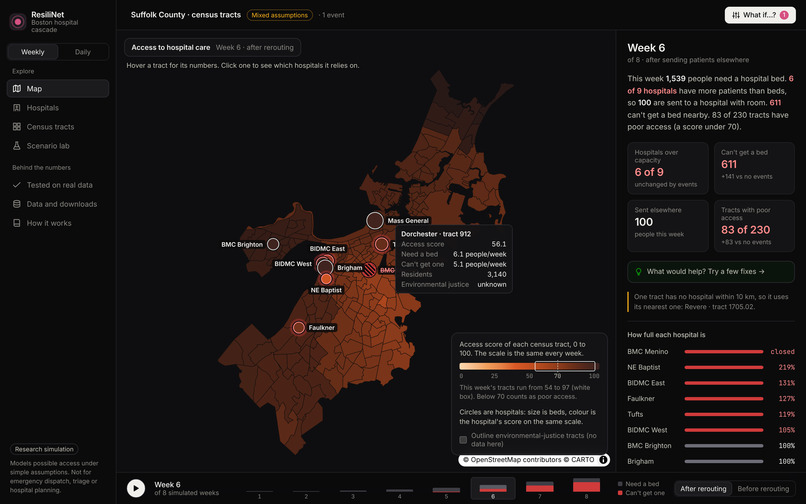Click the Mixed assumptions badge
806x504 pixels.
pos(280,15)
